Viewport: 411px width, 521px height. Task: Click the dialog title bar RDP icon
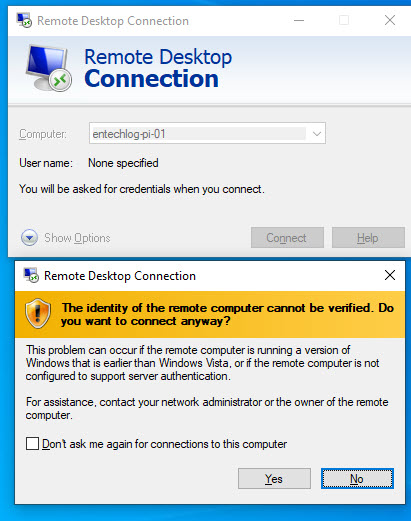pos(31,275)
